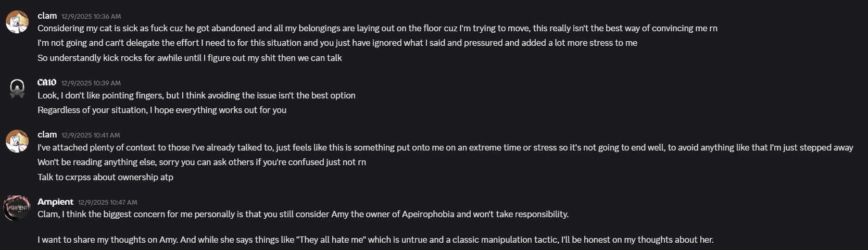The image size is (868, 250).
Task: Click the username clam on the 10:36 AM post
Action: (x=47, y=16)
